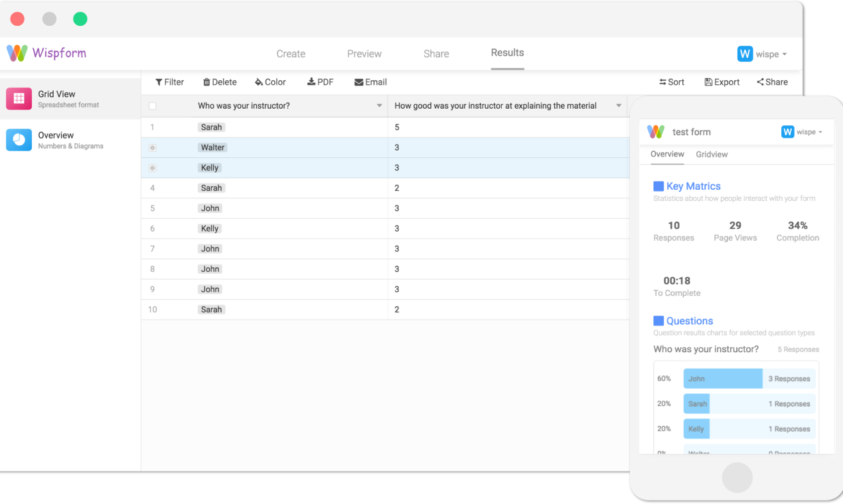Click the 29 Page Views metric
Viewport: 843px width, 504px height.
coord(735,231)
